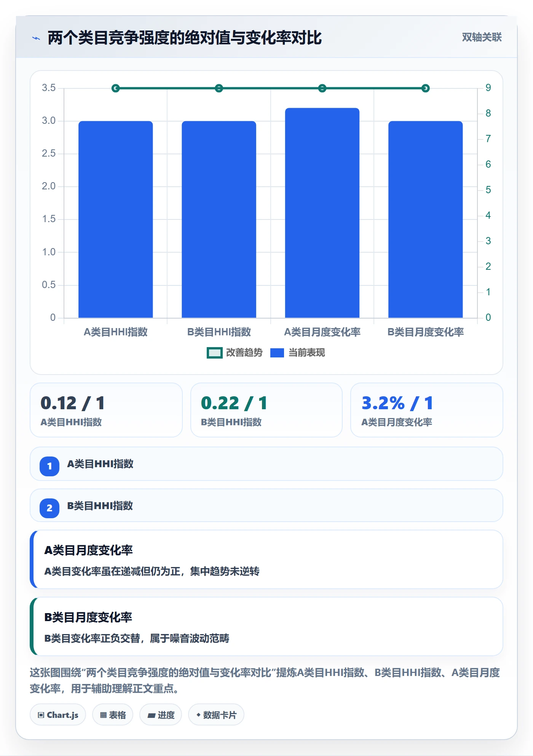
Task: Select the B类目月度变化率 bar in the chart
Action: coord(426,219)
